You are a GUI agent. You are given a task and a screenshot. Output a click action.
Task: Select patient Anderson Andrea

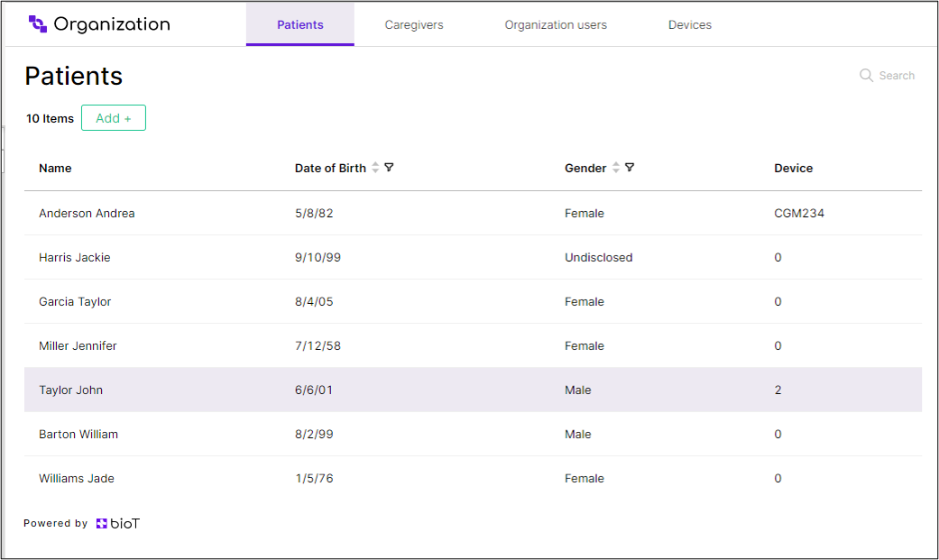pos(87,213)
